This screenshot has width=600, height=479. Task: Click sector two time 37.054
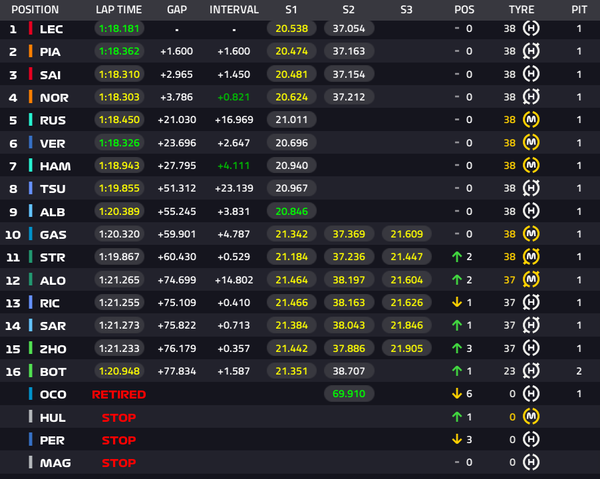point(349,29)
